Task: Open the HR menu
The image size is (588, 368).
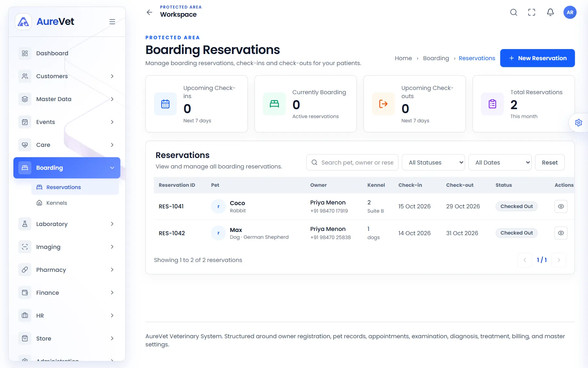Action: 67,316
